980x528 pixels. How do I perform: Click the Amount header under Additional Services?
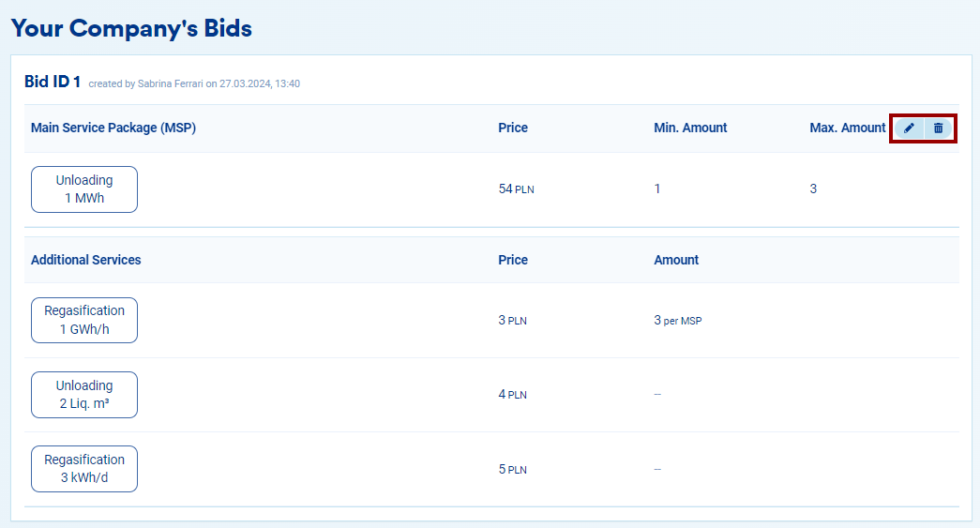(x=676, y=260)
